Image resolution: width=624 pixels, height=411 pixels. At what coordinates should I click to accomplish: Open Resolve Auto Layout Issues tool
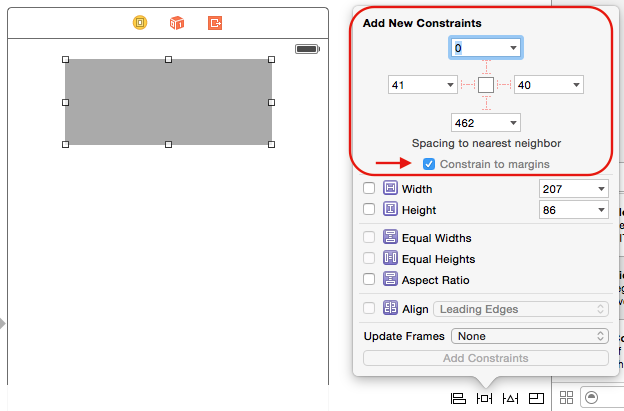click(x=511, y=398)
